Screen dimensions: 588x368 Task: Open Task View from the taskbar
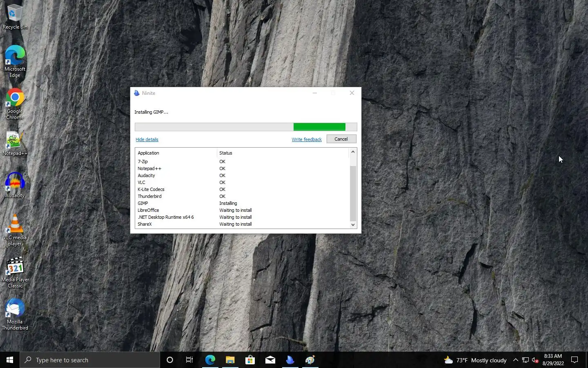(x=189, y=360)
